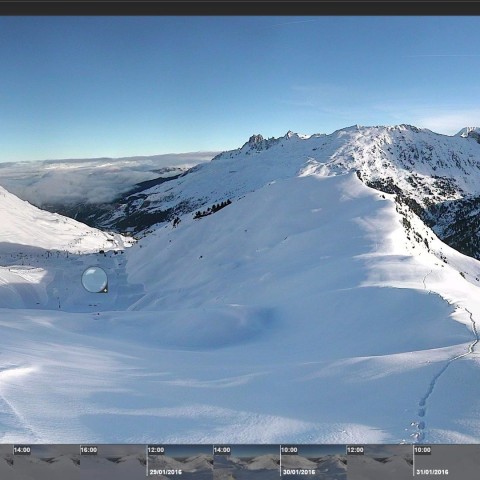Click the 12:00 label above 29/01/2016
480x480 pixels.
point(156,450)
